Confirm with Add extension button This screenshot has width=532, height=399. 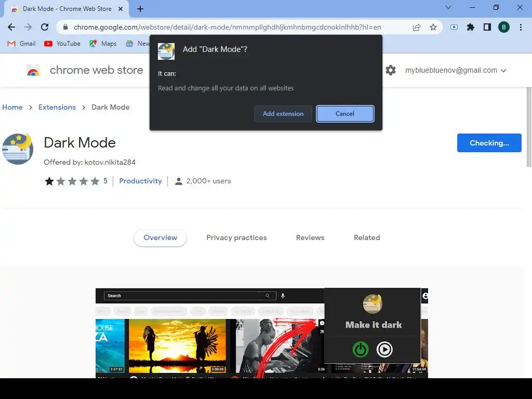[x=283, y=114]
